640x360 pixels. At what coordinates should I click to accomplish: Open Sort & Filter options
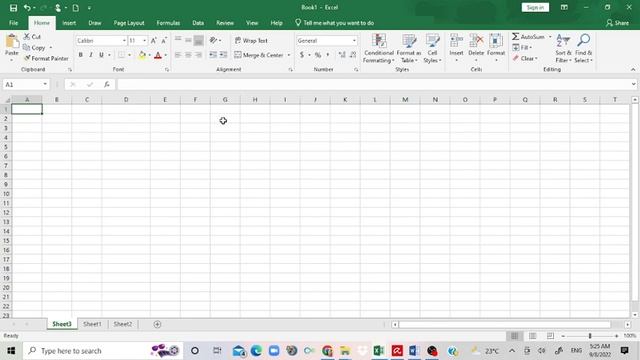(x=563, y=48)
